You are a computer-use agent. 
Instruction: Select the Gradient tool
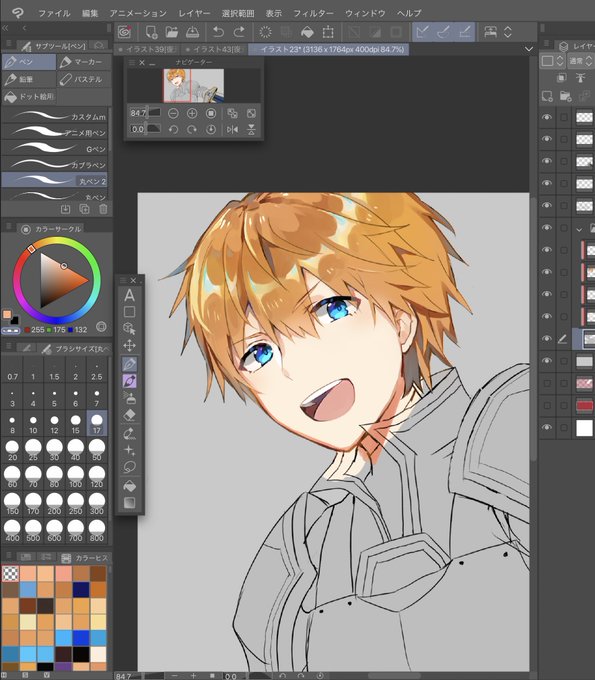coord(129,503)
